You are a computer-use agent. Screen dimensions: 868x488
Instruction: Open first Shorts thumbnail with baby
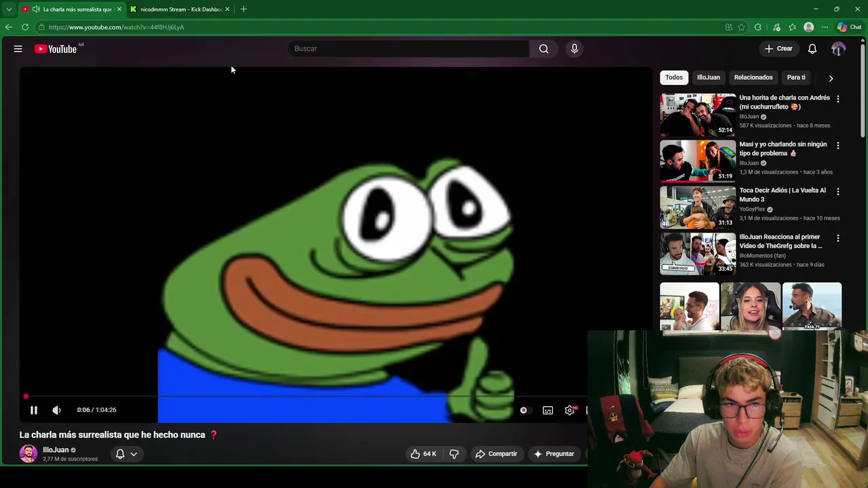click(690, 307)
